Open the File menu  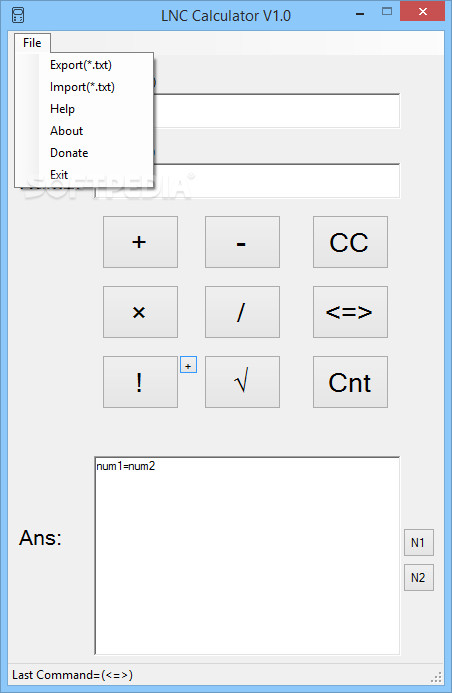[32, 43]
